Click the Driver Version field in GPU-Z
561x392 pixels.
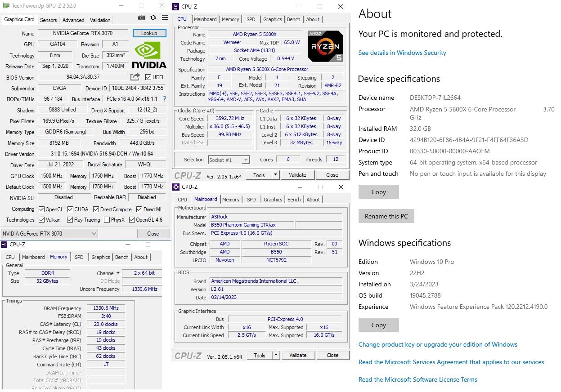(x=102, y=154)
